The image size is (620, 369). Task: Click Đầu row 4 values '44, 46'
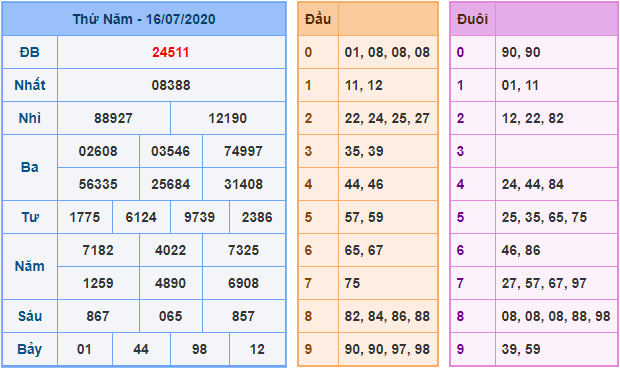coord(364,184)
